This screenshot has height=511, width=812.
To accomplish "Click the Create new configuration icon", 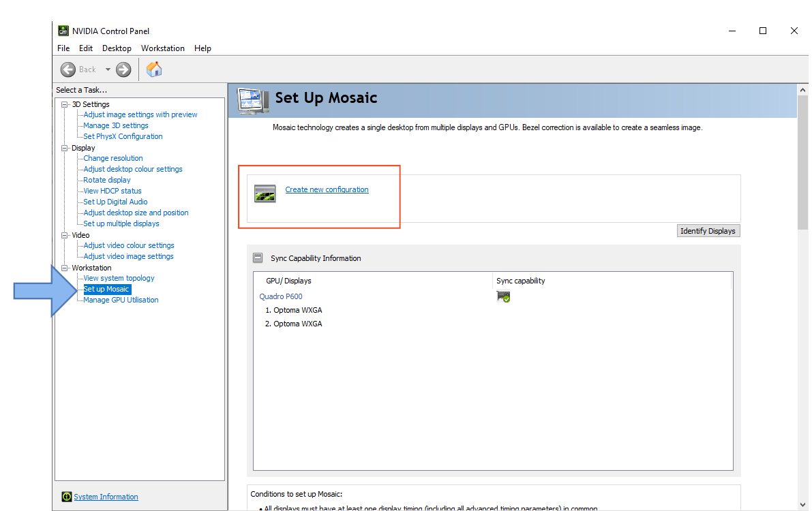I will click(265, 193).
